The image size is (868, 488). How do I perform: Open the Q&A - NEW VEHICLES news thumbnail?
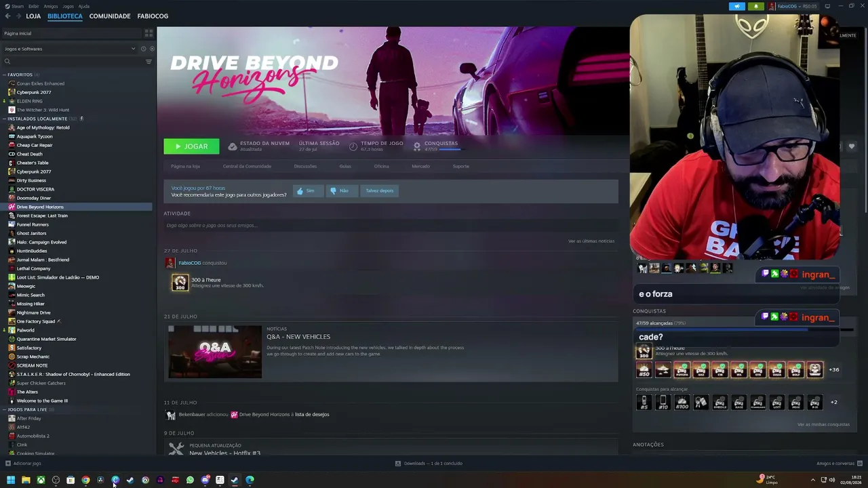(214, 352)
